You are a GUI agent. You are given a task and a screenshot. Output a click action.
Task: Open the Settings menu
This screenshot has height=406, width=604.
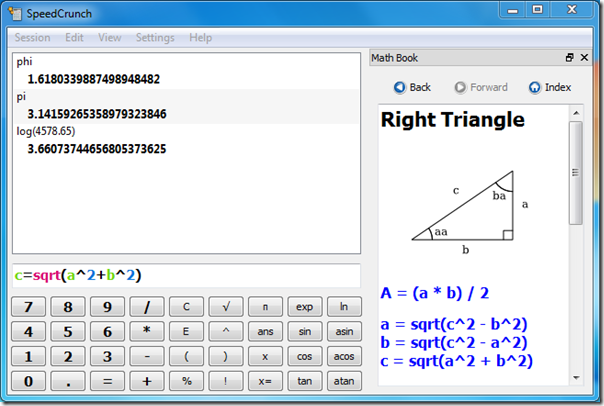tap(155, 37)
